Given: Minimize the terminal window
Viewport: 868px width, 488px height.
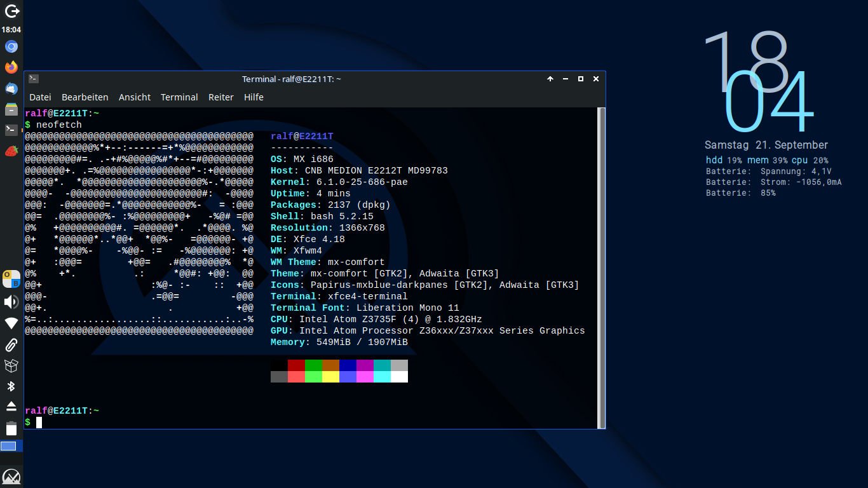Looking at the screenshot, I should click(566, 79).
